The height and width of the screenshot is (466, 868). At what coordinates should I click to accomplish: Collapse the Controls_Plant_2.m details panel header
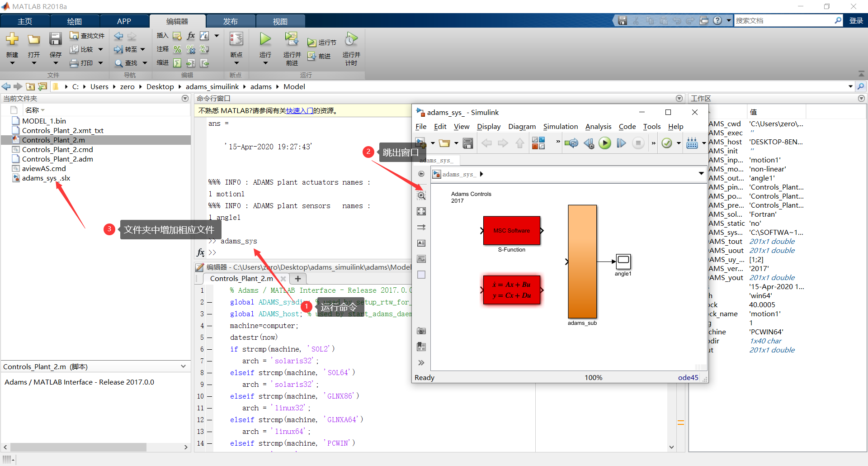click(x=183, y=366)
